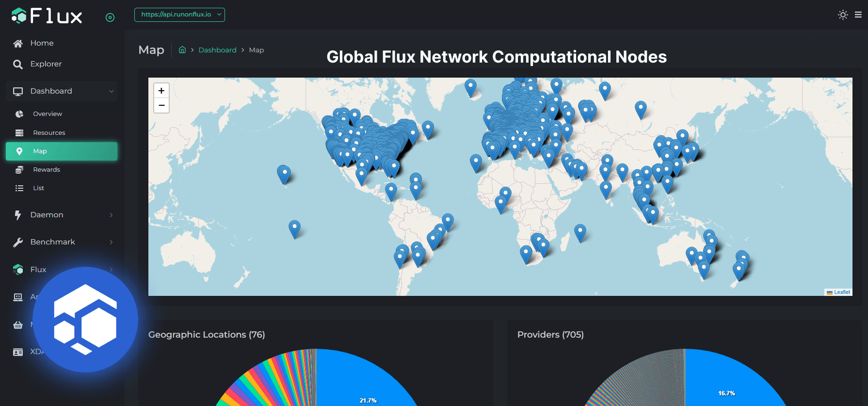Follow the Dashboard breadcrumb link
The height and width of the screenshot is (406, 868).
pos(217,50)
